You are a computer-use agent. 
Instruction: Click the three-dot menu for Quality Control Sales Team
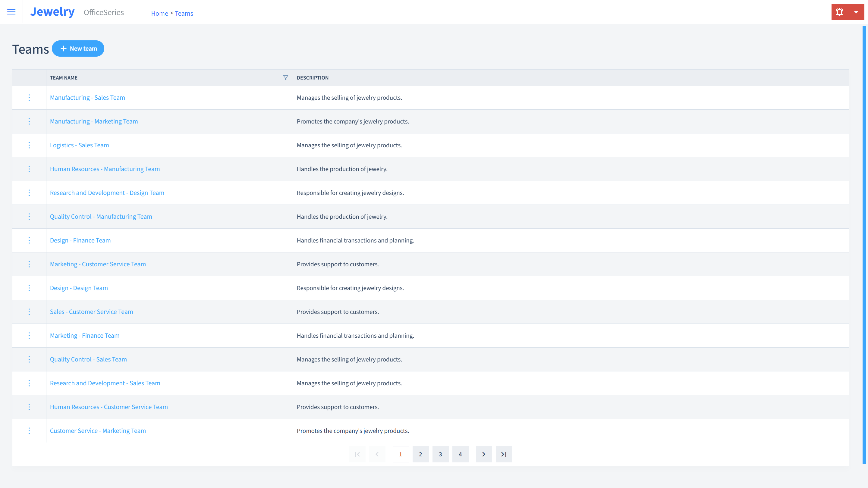click(29, 359)
